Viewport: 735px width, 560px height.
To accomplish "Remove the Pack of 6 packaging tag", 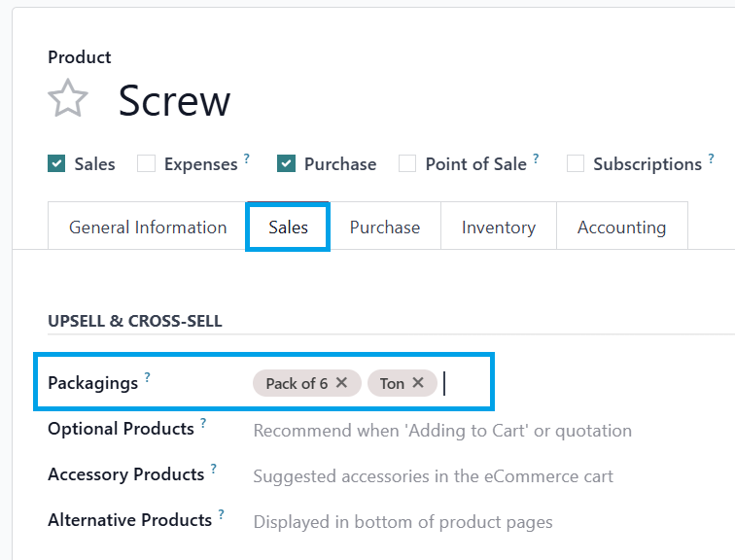I will (341, 383).
